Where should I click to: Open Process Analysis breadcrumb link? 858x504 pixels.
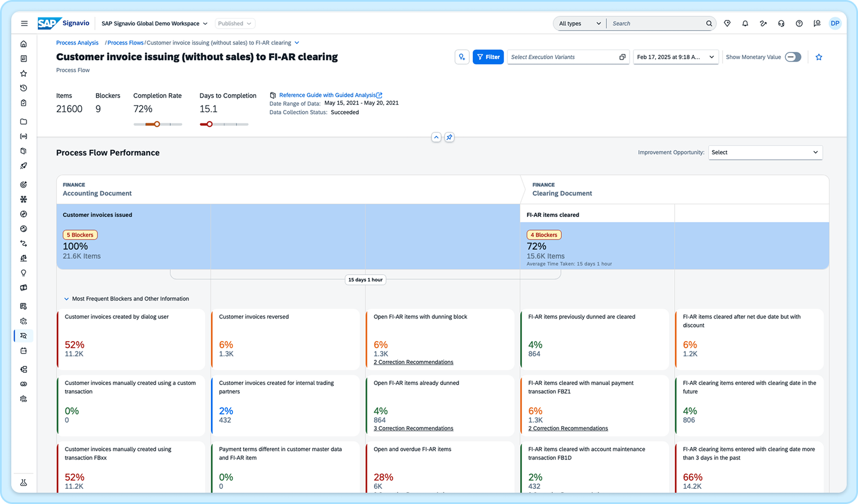pos(77,43)
